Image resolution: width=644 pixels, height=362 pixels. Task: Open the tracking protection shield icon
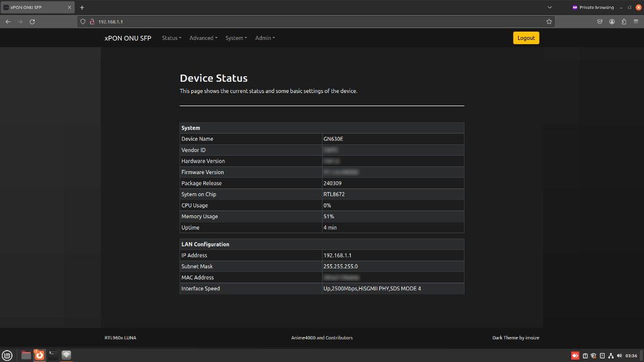point(83,21)
